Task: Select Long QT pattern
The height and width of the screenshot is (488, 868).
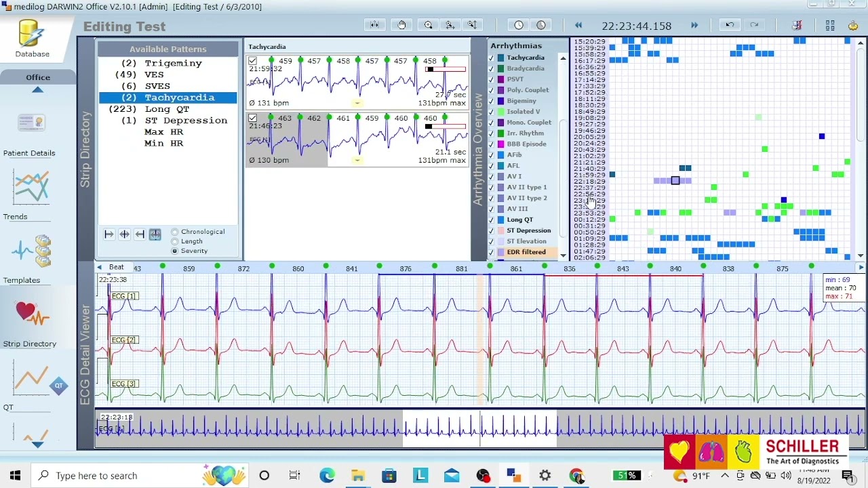Action: [168, 109]
